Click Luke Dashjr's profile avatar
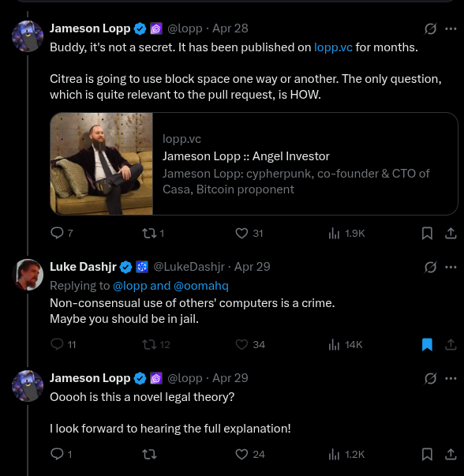 [x=28, y=275]
